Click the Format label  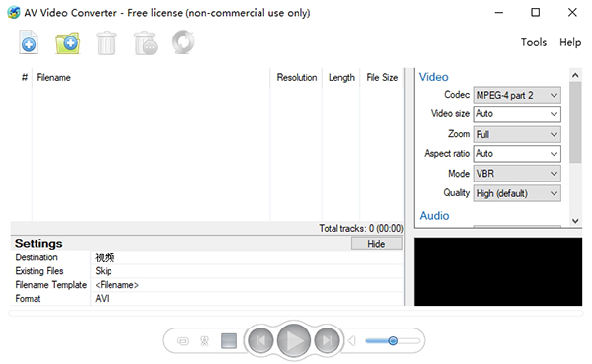pyautogui.click(x=28, y=298)
